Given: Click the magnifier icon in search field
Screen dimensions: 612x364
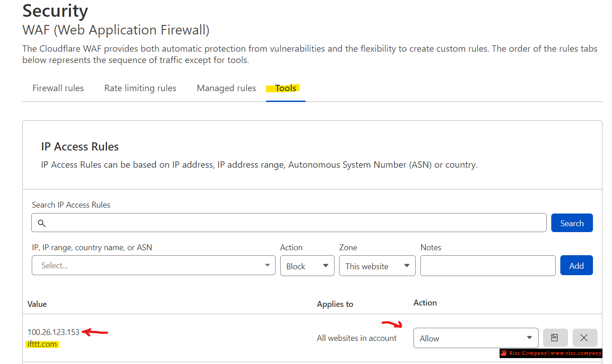Looking at the screenshot, I should [x=42, y=223].
